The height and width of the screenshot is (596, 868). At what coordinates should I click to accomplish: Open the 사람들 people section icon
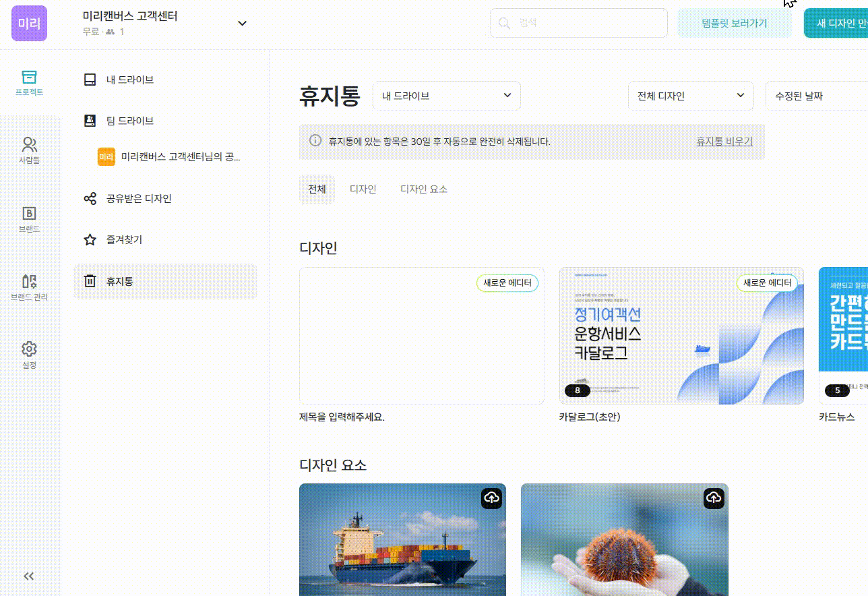[29, 145]
